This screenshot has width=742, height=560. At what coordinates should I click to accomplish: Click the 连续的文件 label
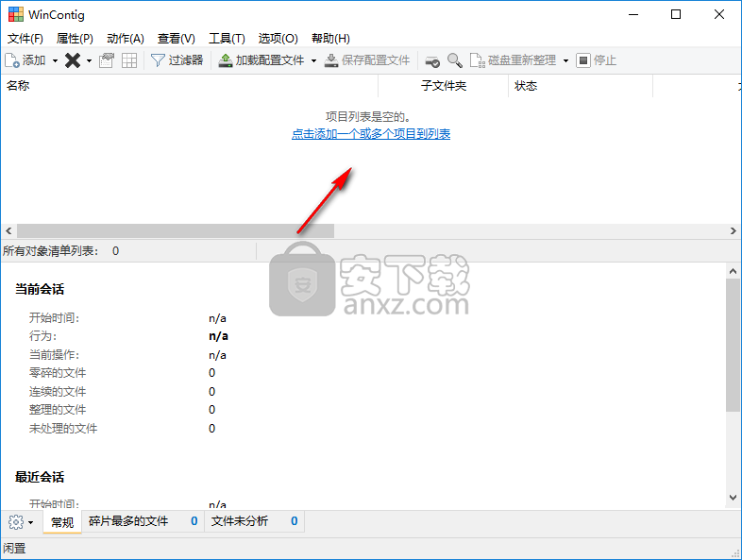58,392
